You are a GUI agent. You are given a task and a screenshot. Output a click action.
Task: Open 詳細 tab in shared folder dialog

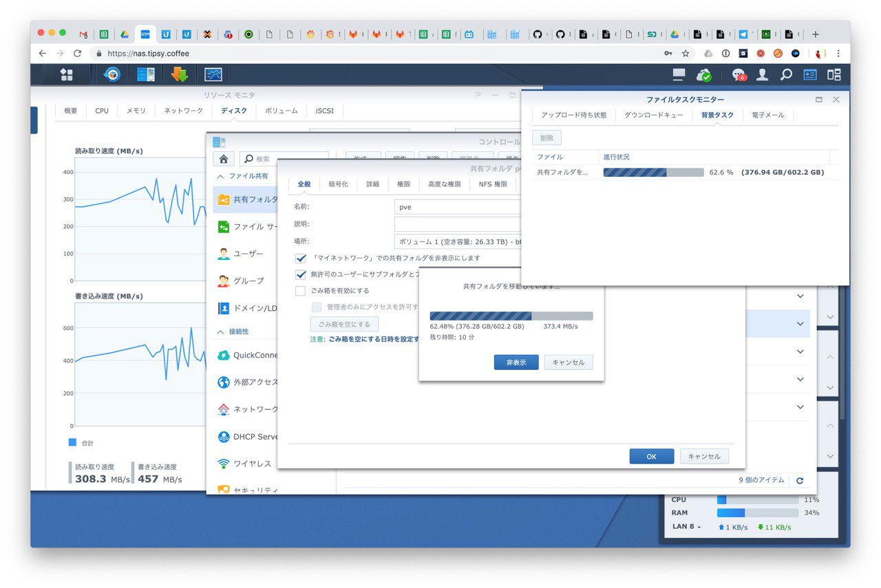coord(372,184)
